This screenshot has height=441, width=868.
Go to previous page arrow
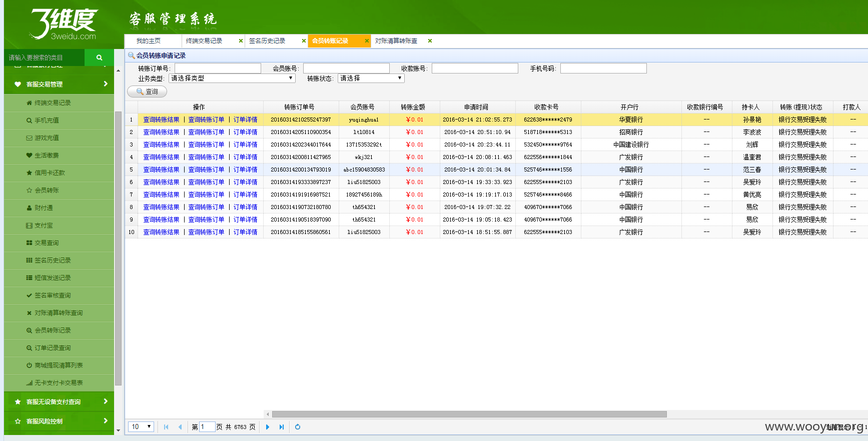pyautogui.click(x=180, y=427)
